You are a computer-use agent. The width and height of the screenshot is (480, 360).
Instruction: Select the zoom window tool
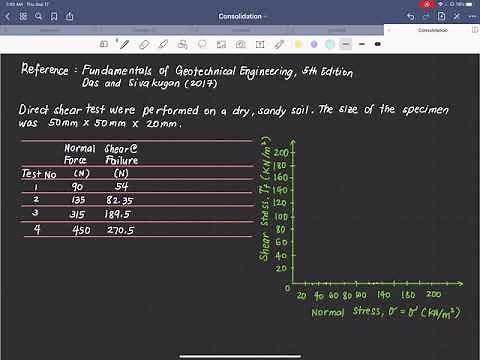pos(104,44)
